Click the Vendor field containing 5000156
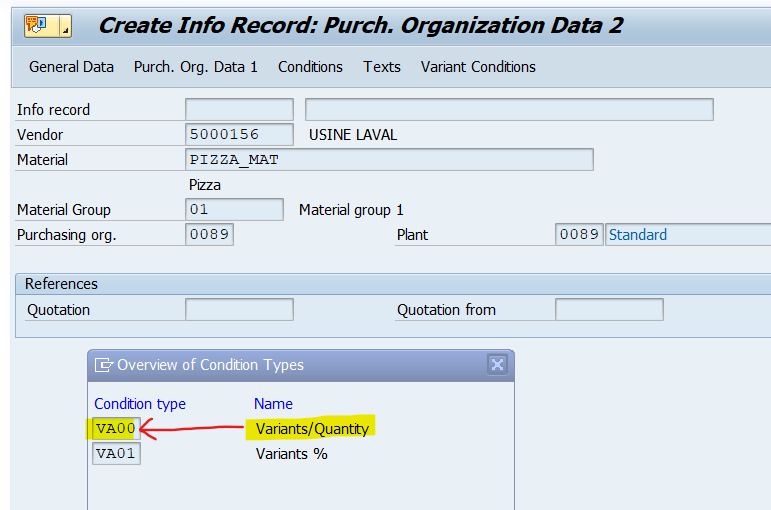Screen dimensions: 771x510 tap(239, 135)
